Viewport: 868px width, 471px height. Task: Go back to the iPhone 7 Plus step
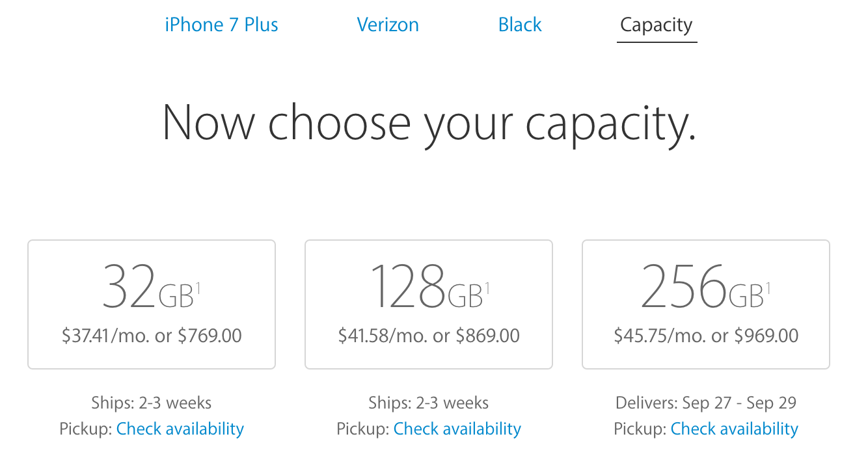point(221,25)
